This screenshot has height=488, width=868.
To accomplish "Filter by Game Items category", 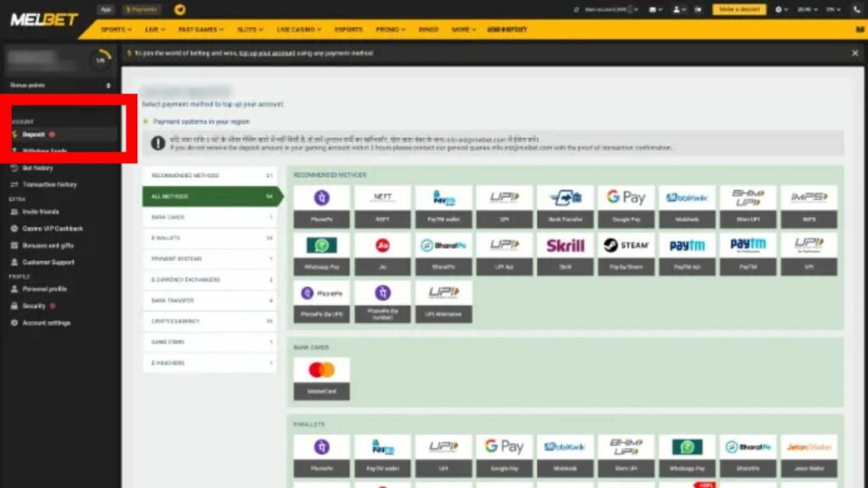I will [x=210, y=342].
